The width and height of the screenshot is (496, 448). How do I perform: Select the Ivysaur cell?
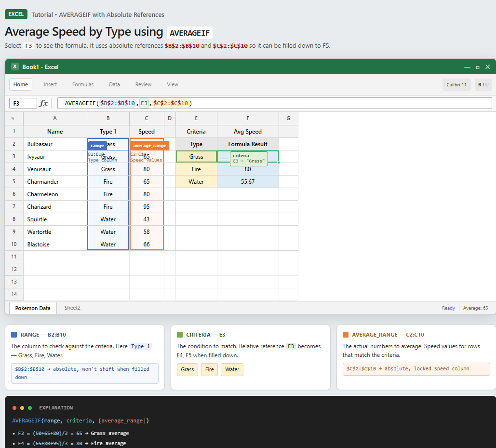[x=55, y=157]
